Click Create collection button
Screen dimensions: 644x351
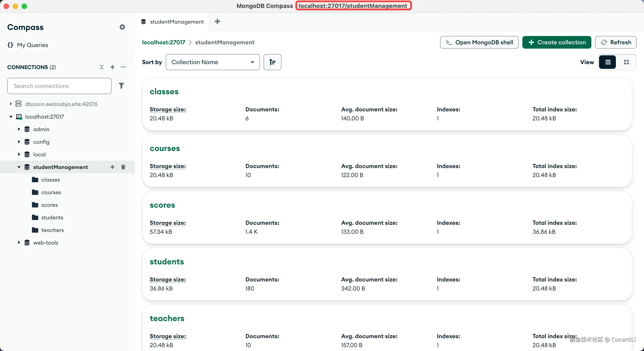coord(557,42)
